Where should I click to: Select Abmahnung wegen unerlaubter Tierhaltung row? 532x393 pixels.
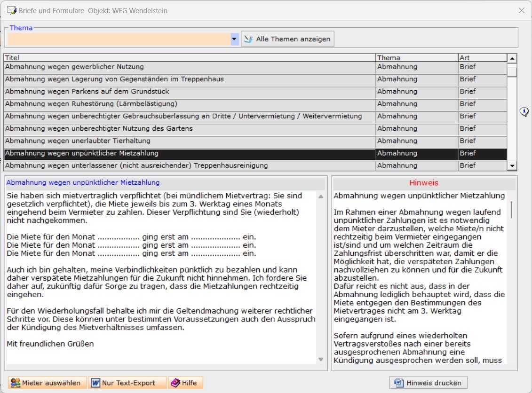pyautogui.click(x=255, y=141)
